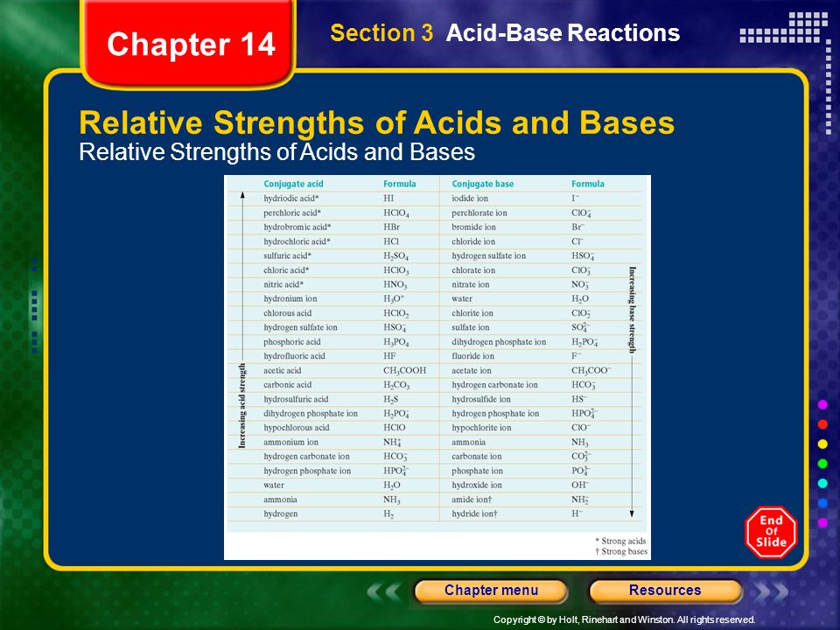Click the Increasing base strength vertical label
The width and height of the screenshot is (840, 630).
click(632, 310)
